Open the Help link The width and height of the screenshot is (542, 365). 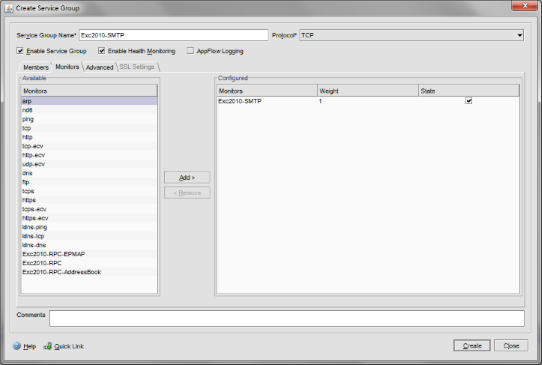30,346
